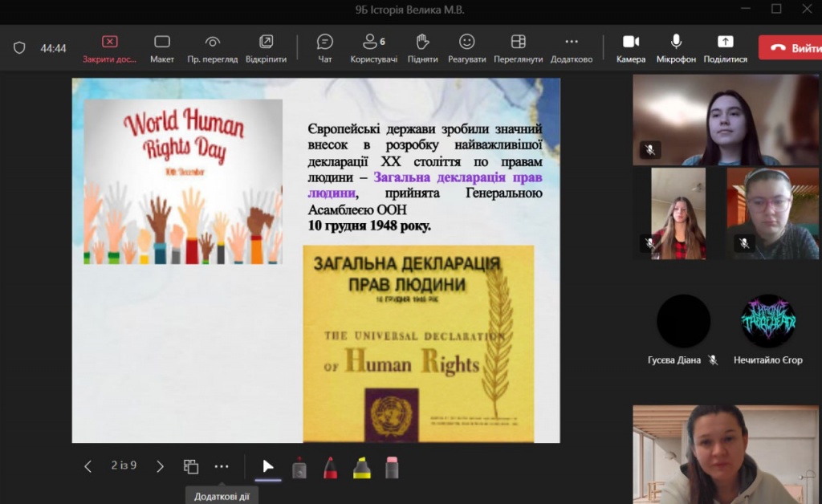Open Переглянути view options
The width and height of the screenshot is (822, 504).
tap(518, 47)
